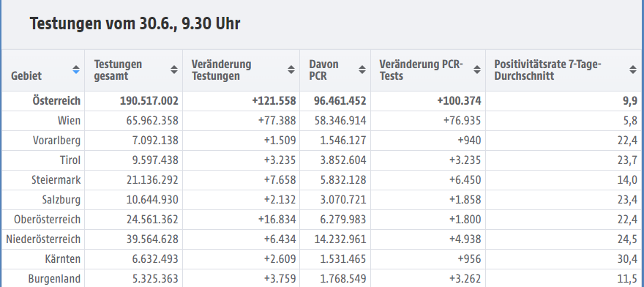Sort by Positivitätsrate 7-Tage-Durchschnitt arrows
The width and height of the screenshot is (644, 287).
point(633,70)
